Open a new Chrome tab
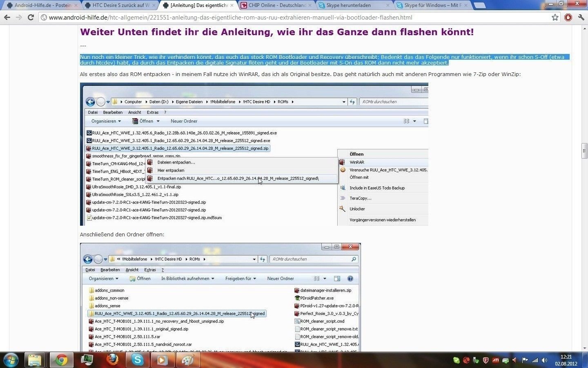 pos(480,6)
